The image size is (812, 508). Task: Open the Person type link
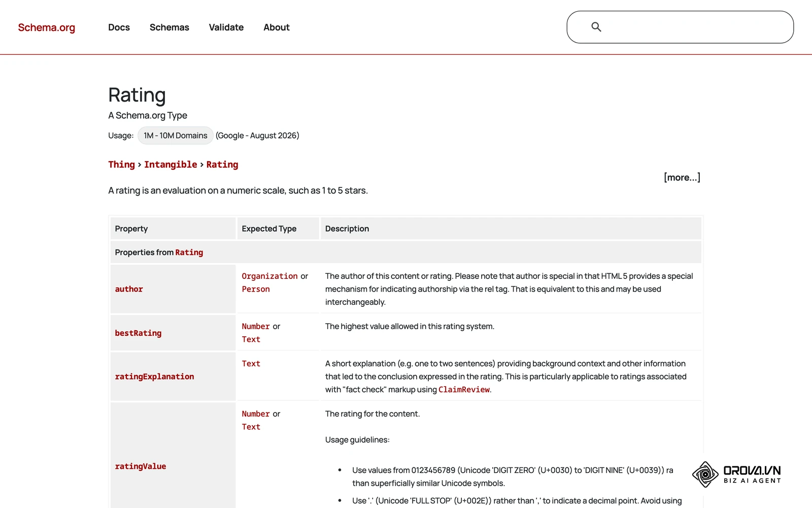click(256, 289)
